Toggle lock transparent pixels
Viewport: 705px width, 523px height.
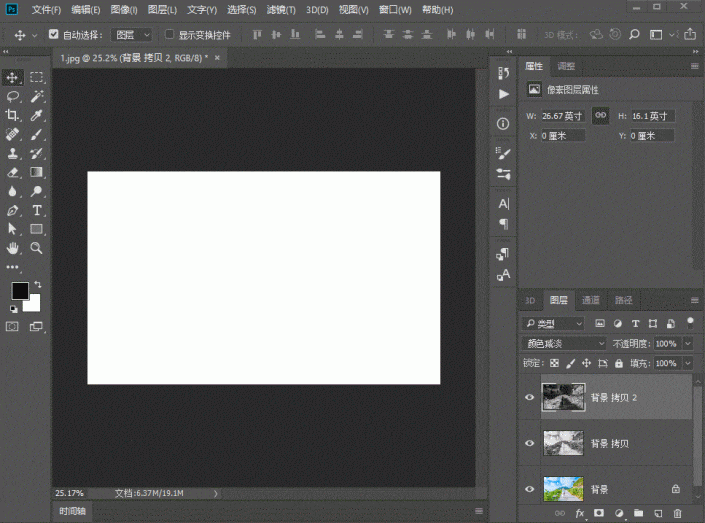(x=554, y=363)
